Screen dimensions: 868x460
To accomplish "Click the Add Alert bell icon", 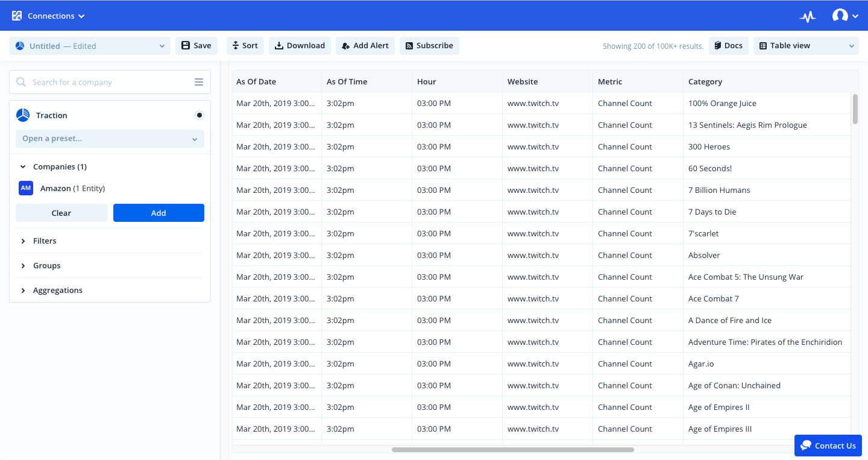I will [x=345, y=45].
